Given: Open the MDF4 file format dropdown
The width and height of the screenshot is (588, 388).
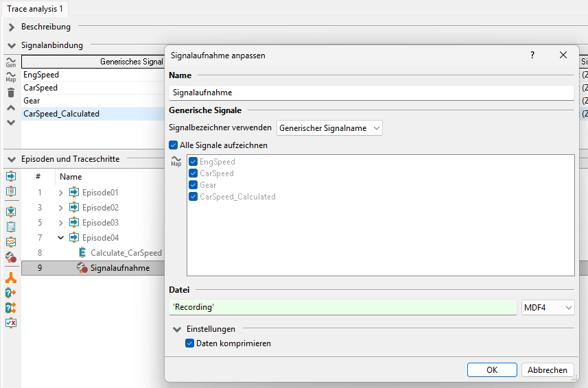Looking at the screenshot, I should click(x=548, y=308).
